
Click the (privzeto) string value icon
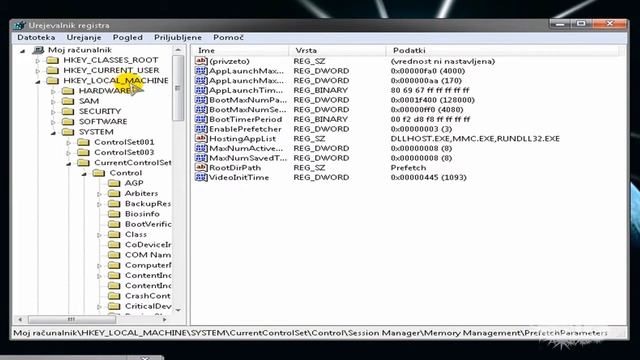201,61
